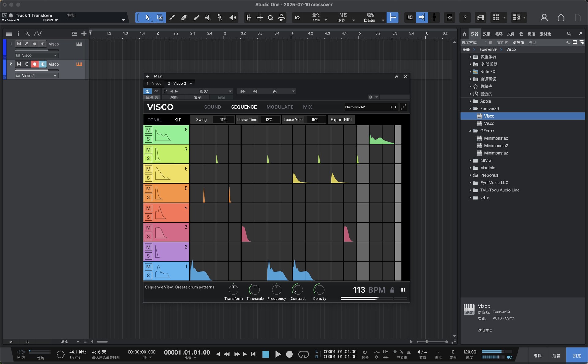Select the Split tool
588x364 pixels.
click(172, 17)
